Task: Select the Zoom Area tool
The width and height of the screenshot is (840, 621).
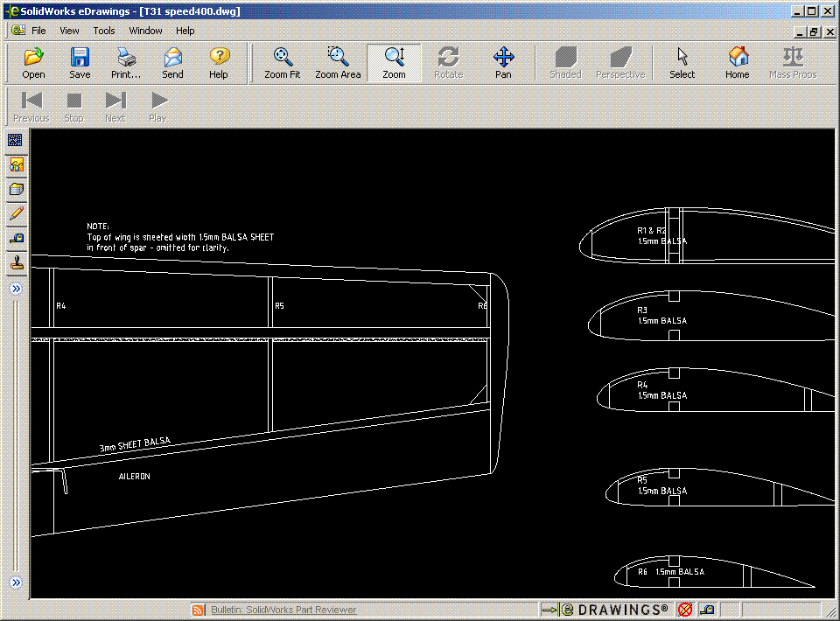Action: [338, 63]
